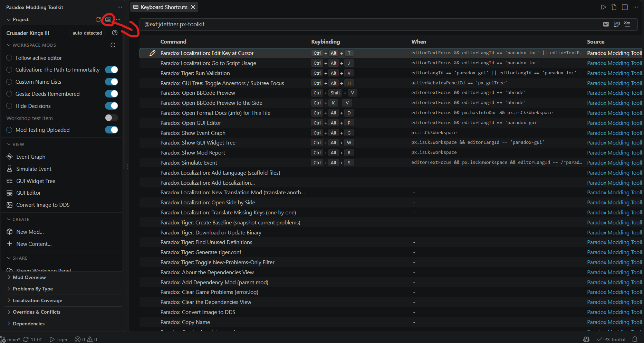Expand the Mod Overview section

64,277
